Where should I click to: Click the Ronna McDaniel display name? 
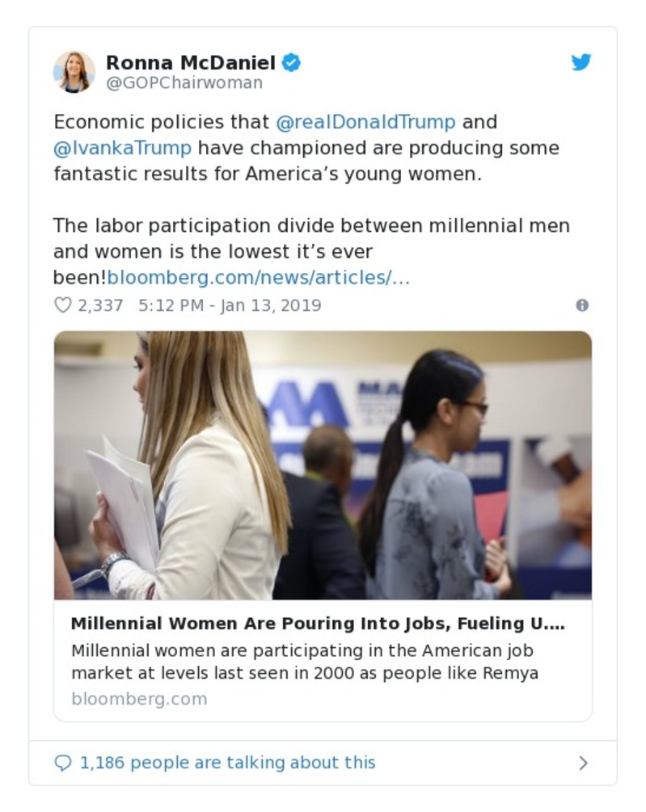point(191,62)
